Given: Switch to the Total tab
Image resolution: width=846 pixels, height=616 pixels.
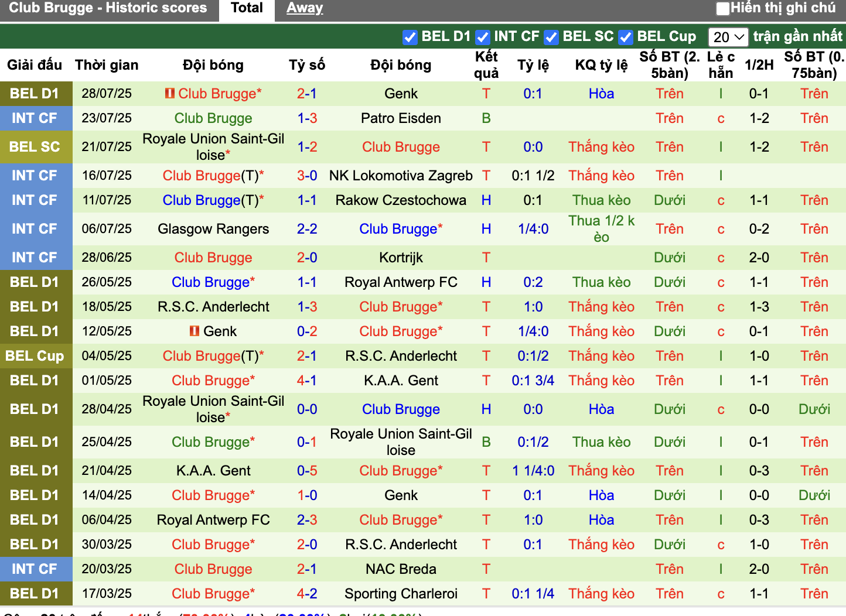Looking at the screenshot, I should click(247, 8).
